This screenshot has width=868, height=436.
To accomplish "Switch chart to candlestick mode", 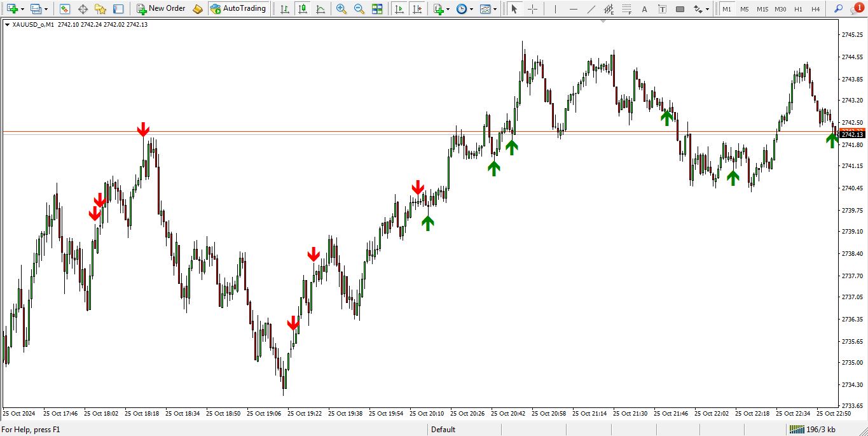I will [x=302, y=9].
